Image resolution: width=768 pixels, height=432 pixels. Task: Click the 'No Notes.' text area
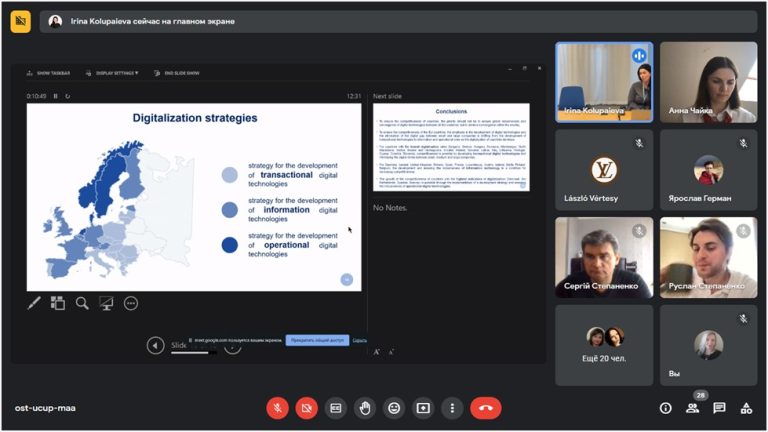(390, 208)
